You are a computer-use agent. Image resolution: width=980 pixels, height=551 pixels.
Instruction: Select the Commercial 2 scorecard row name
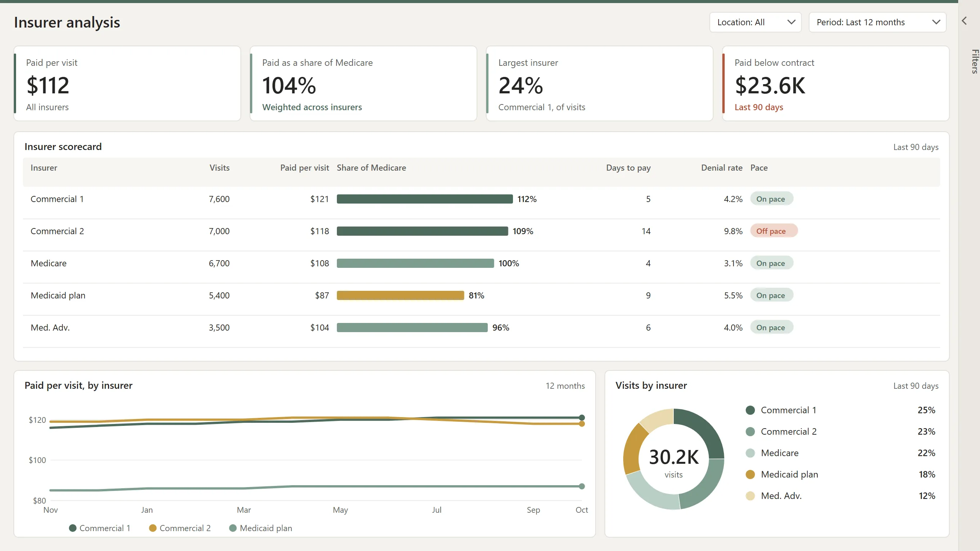(x=57, y=231)
